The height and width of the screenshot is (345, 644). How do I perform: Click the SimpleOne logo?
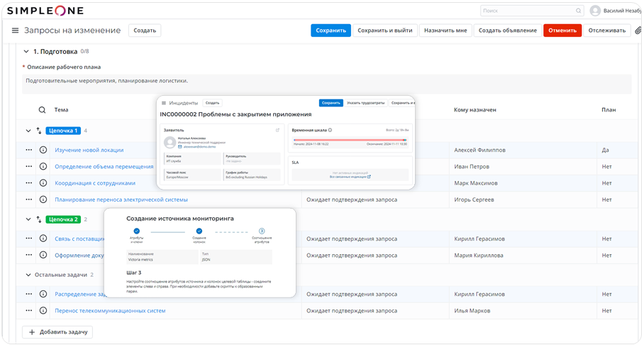coord(45,11)
